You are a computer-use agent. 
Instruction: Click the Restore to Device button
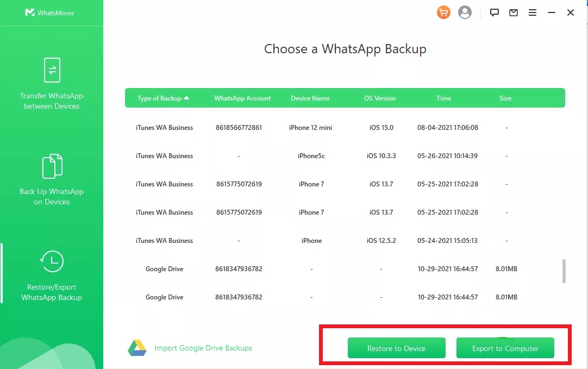(x=396, y=348)
